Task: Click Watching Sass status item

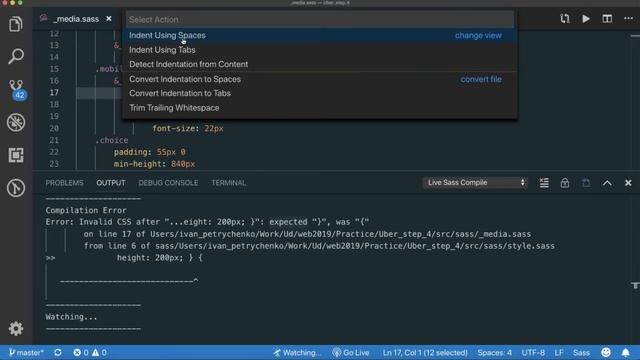Action: click(298, 352)
